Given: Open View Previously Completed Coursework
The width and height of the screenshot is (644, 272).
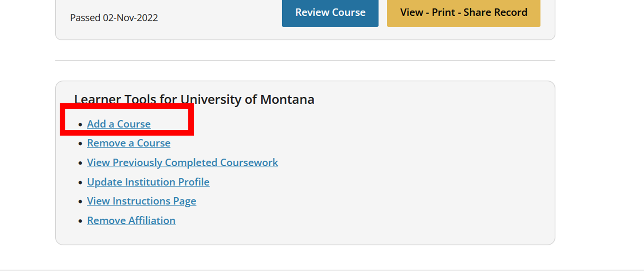Looking at the screenshot, I should tap(182, 162).
